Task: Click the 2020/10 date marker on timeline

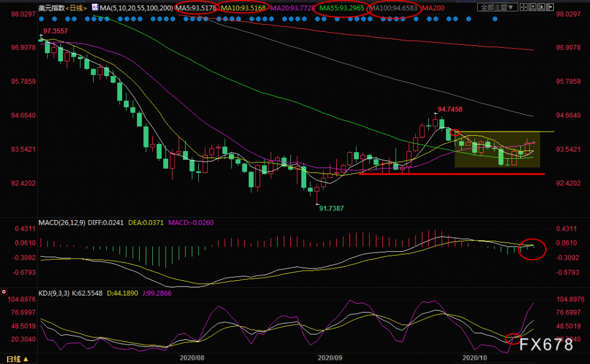Action: [x=474, y=358]
